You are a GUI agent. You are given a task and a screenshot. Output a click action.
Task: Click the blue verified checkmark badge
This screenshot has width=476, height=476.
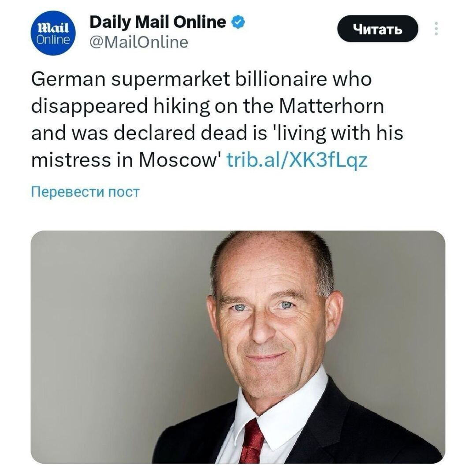(x=238, y=22)
